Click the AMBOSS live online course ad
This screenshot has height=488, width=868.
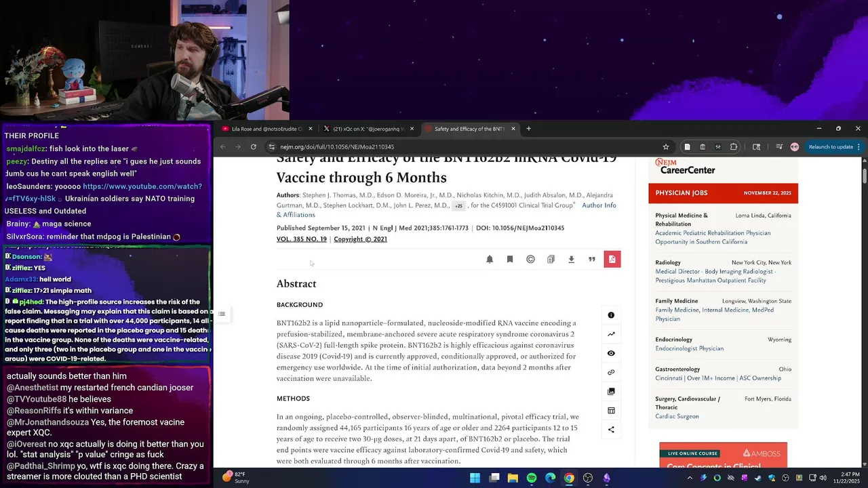coord(723,455)
